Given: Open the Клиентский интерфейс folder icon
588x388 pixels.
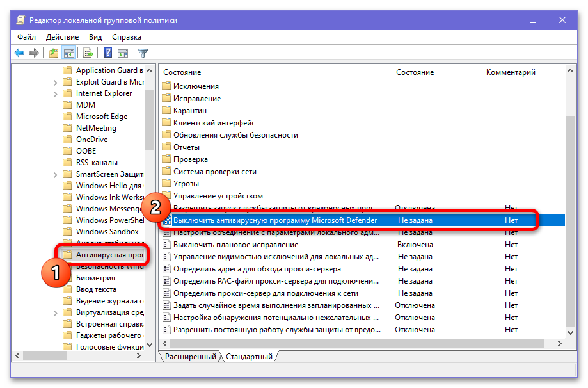Looking at the screenshot, I should [x=166, y=123].
